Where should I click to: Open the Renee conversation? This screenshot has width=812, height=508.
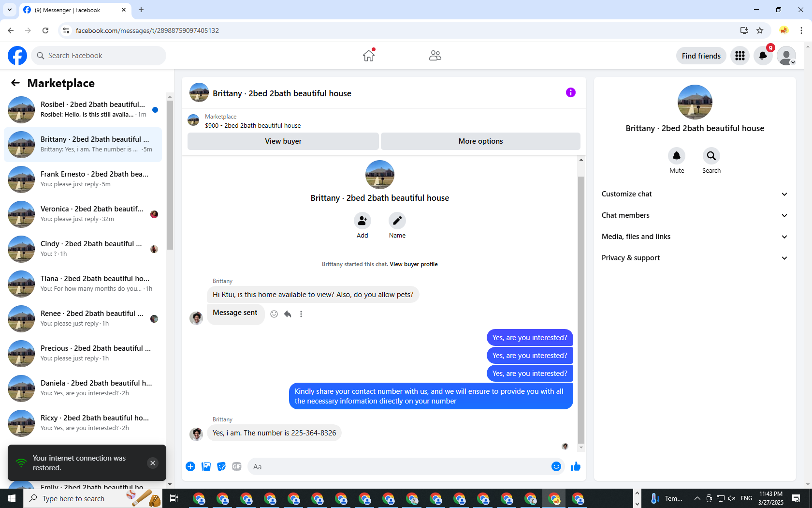83,319
